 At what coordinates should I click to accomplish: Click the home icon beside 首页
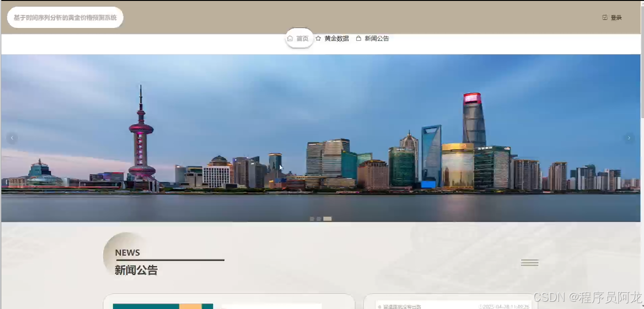click(x=290, y=39)
